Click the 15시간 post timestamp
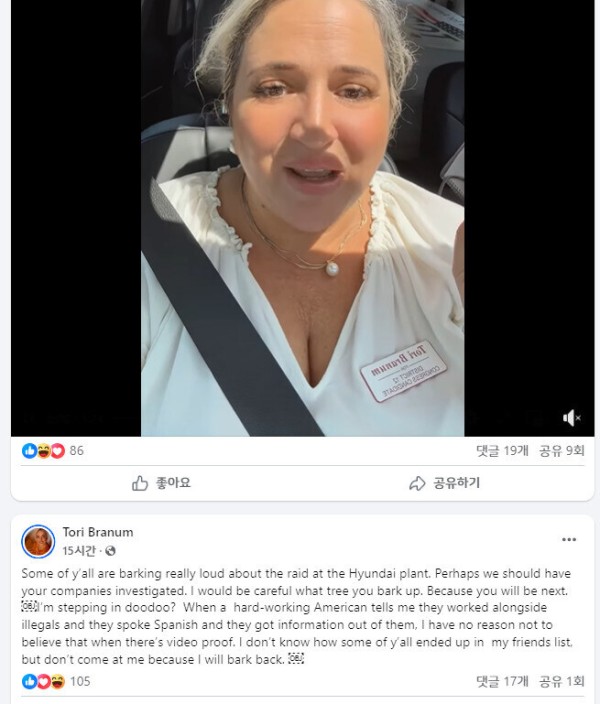Screen dimensions: 600x704 [79, 550]
